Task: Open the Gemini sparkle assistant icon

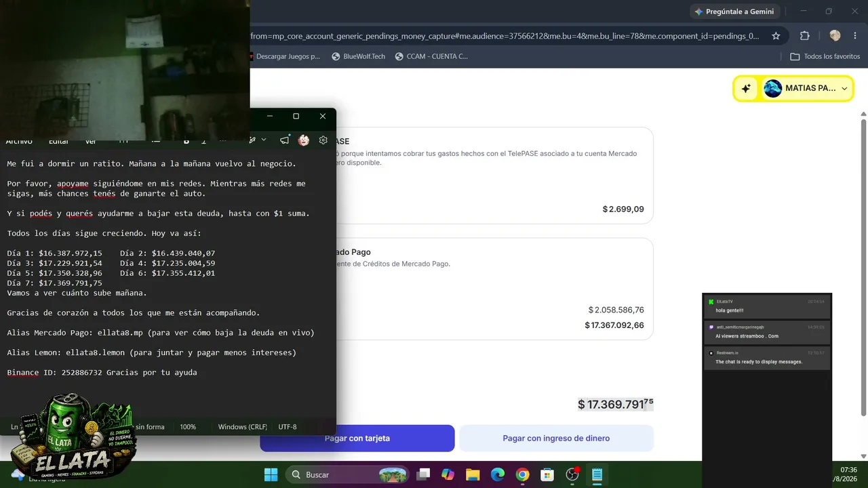Action: click(x=746, y=88)
